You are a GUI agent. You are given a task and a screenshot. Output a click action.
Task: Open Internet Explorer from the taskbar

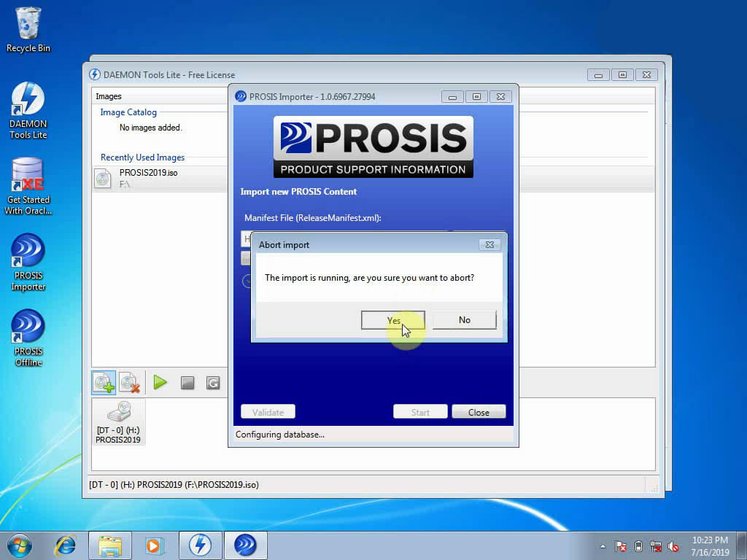[66, 545]
